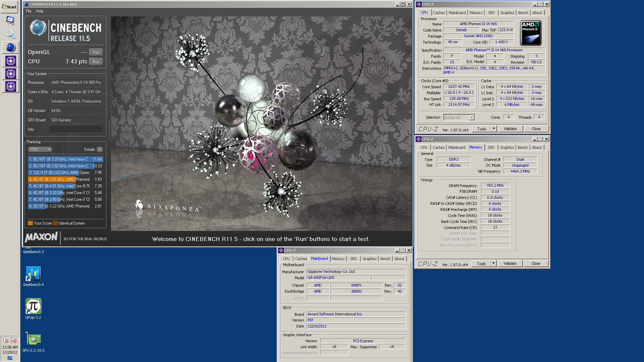This screenshot has width=644, height=362.
Task: Click Close button in Memory CPU-Z window
Action: click(x=536, y=263)
